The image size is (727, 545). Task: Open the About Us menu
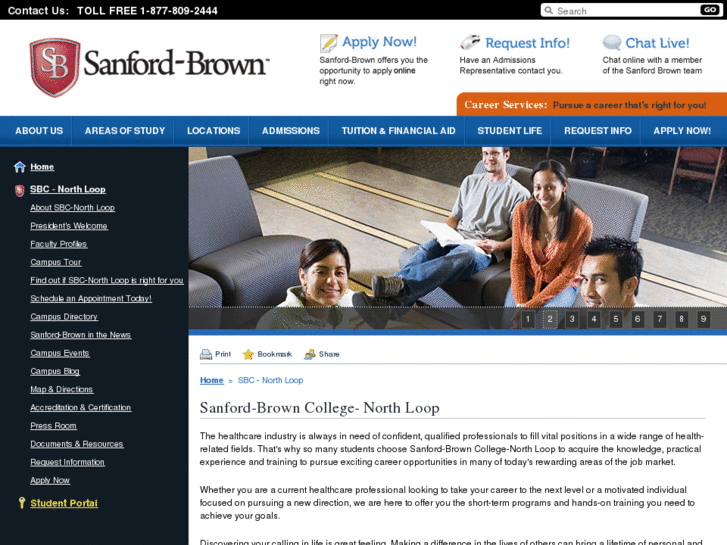coord(39,131)
